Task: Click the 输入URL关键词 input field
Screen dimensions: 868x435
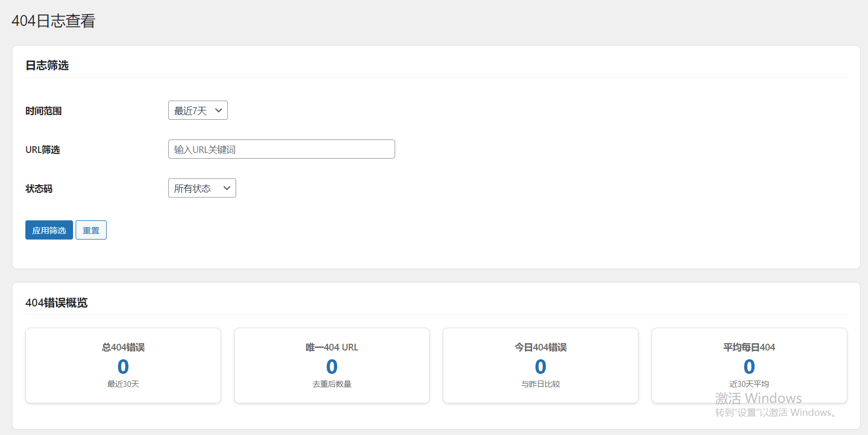Action: (281, 149)
